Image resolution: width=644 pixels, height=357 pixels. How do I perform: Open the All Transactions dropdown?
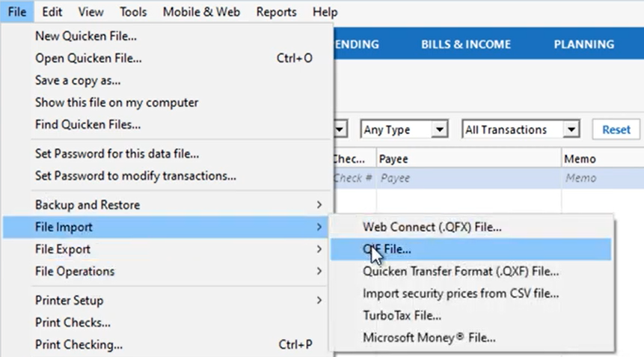[x=521, y=129]
